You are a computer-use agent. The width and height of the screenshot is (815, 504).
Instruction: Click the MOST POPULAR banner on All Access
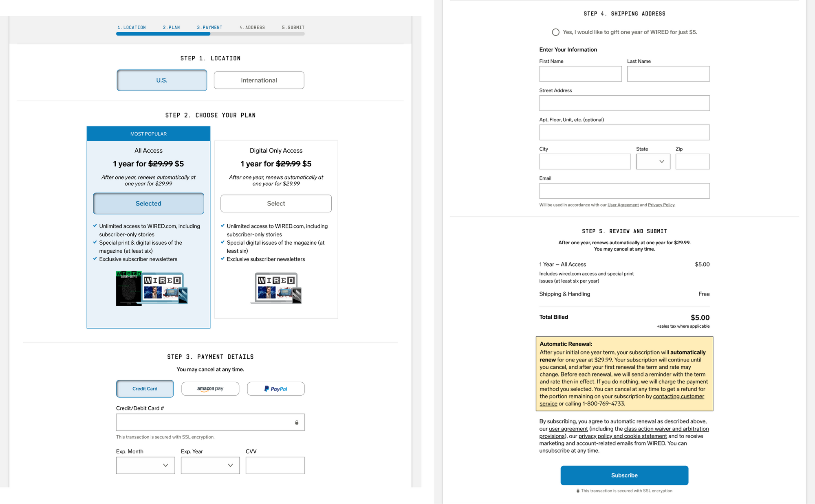tap(148, 134)
